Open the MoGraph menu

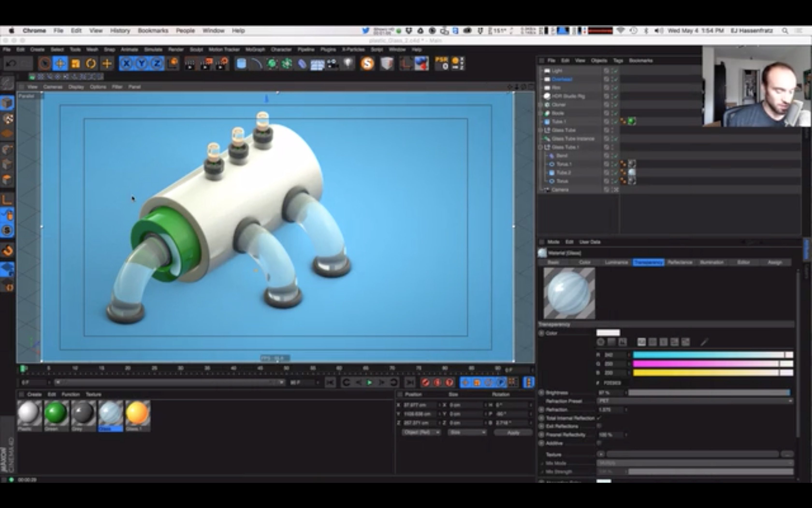pyautogui.click(x=255, y=50)
